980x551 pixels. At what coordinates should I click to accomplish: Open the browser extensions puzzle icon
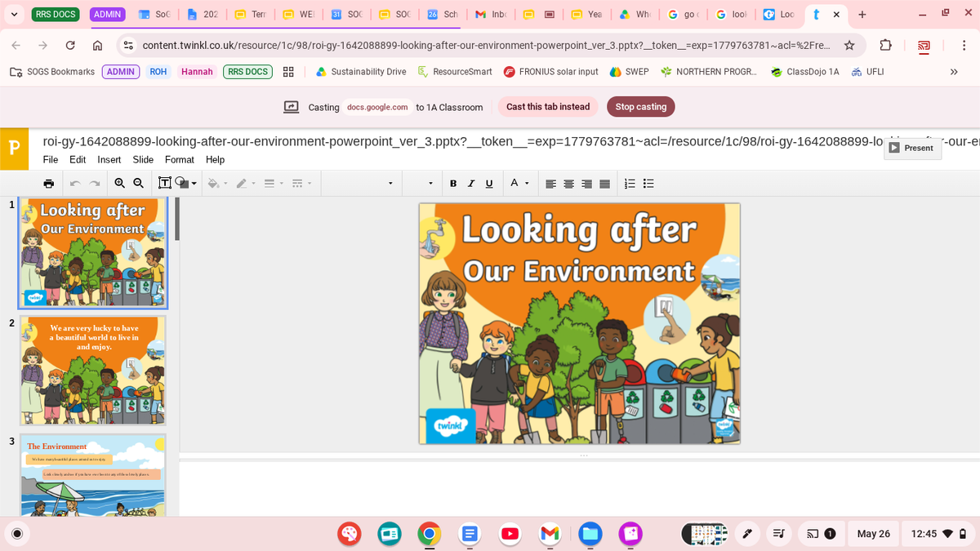click(886, 46)
